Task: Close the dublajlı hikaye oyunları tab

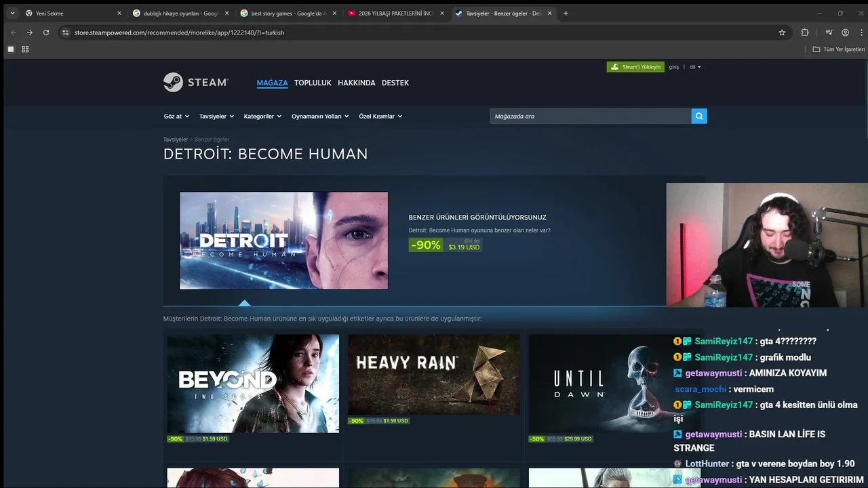Action: point(226,13)
